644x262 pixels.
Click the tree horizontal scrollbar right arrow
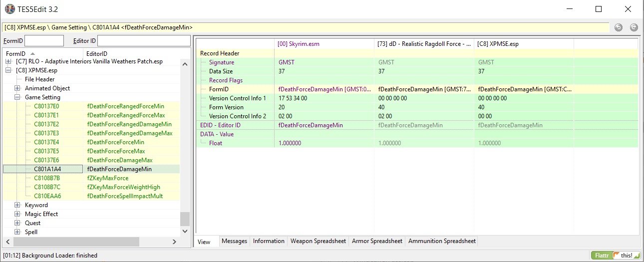point(174,242)
